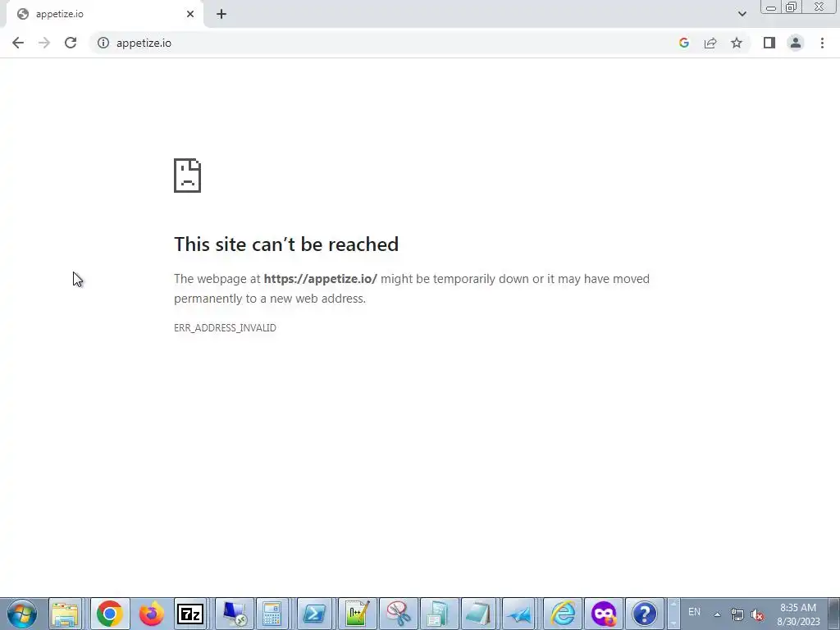Screen dimensions: 840x630
Task: Click the forward navigation arrow
Action: 44,43
